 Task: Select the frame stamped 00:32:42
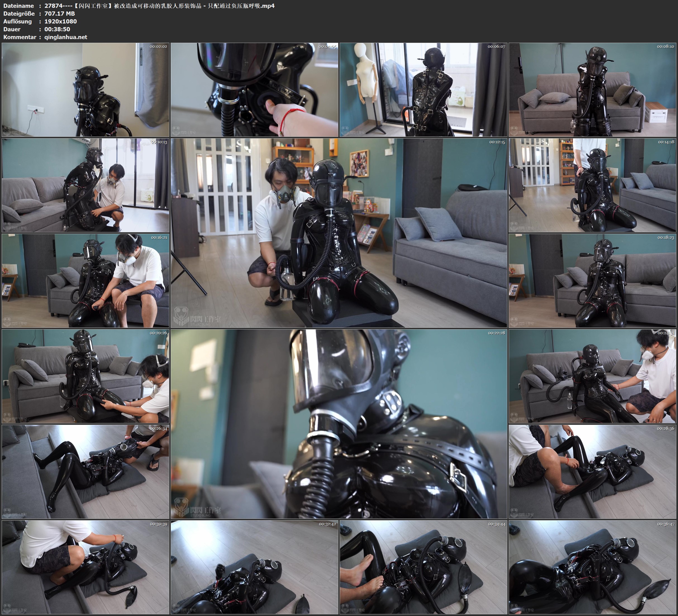[x=254, y=567]
